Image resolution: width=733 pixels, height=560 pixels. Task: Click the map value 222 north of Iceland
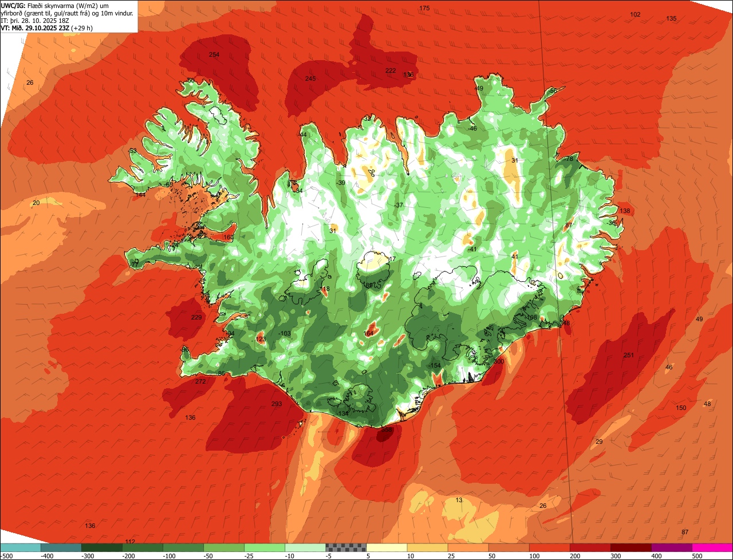[x=391, y=70]
